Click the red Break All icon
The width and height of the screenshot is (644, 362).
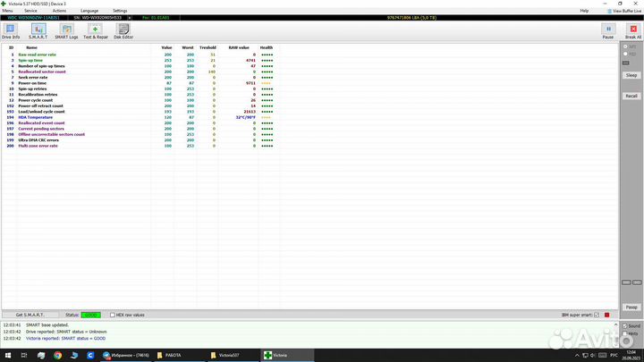[632, 30]
